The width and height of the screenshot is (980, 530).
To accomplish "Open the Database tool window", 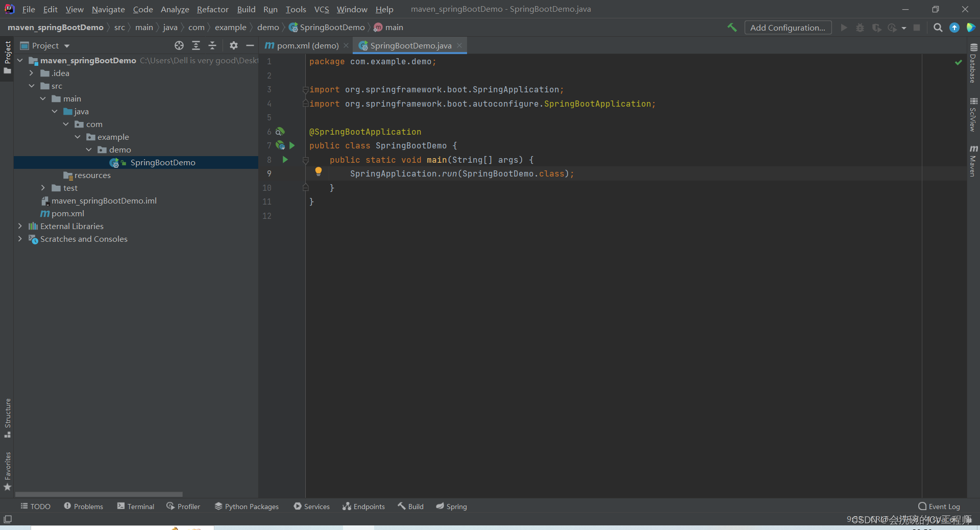I will [x=973, y=63].
